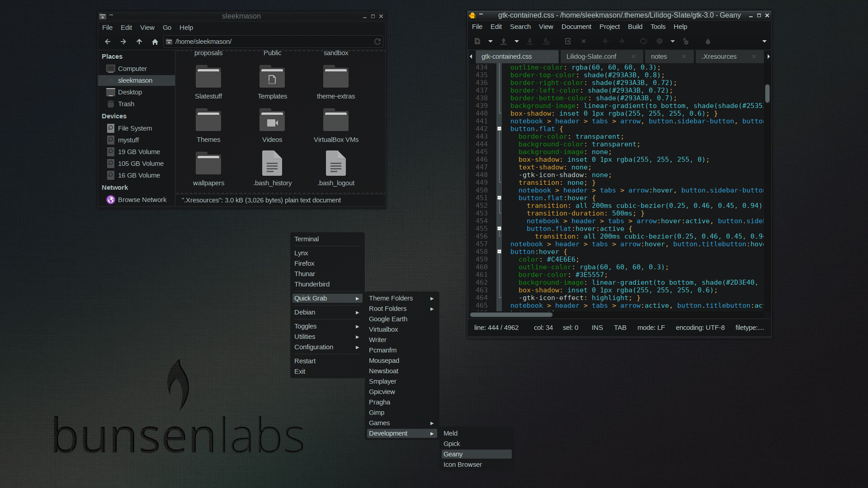Screen dimensions: 868x488
Task: Go back in the file manager toolbar
Action: click(x=108, y=42)
